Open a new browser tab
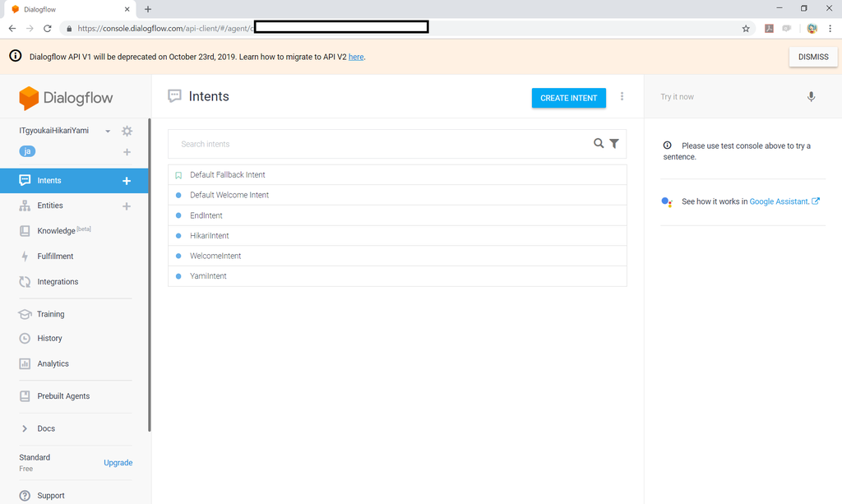Image resolution: width=842 pixels, height=504 pixels. coord(148,9)
